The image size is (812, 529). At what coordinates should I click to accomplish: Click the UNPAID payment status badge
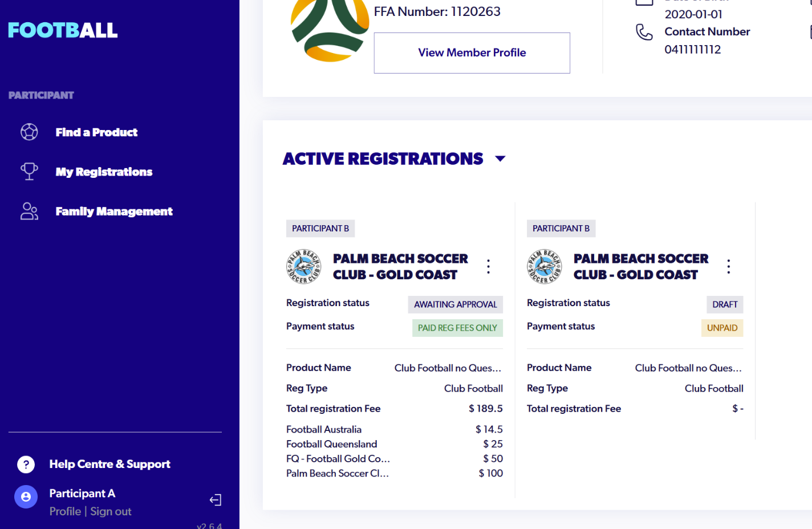(x=722, y=328)
